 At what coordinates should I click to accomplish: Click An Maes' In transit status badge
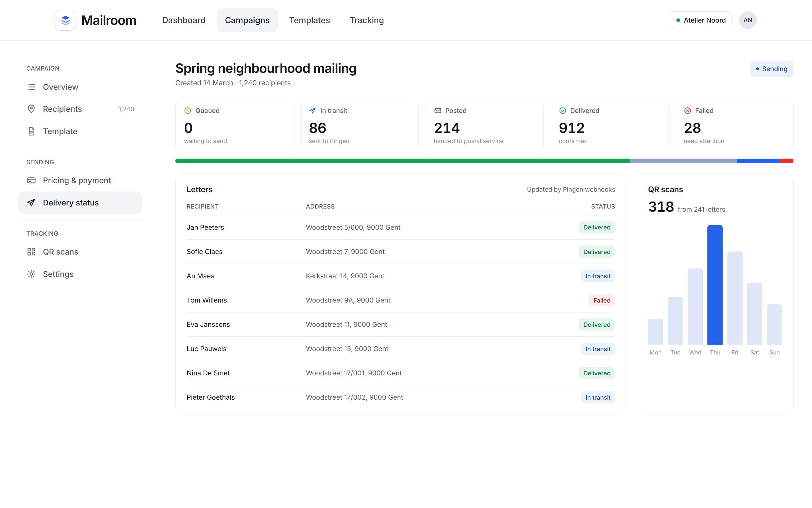coord(598,276)
